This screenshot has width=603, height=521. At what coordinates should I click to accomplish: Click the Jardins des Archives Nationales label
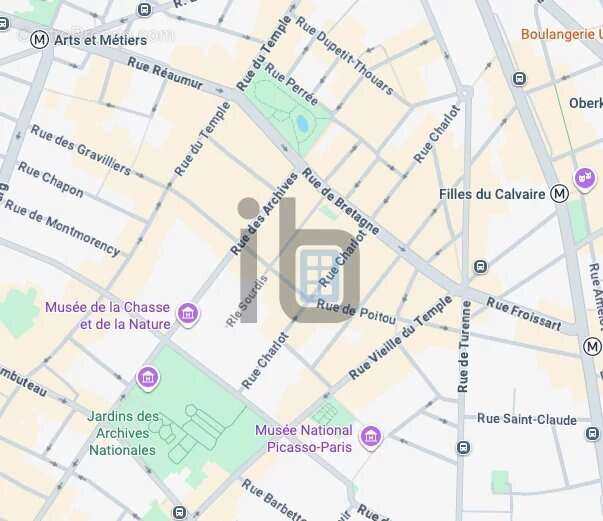[123, 433]
